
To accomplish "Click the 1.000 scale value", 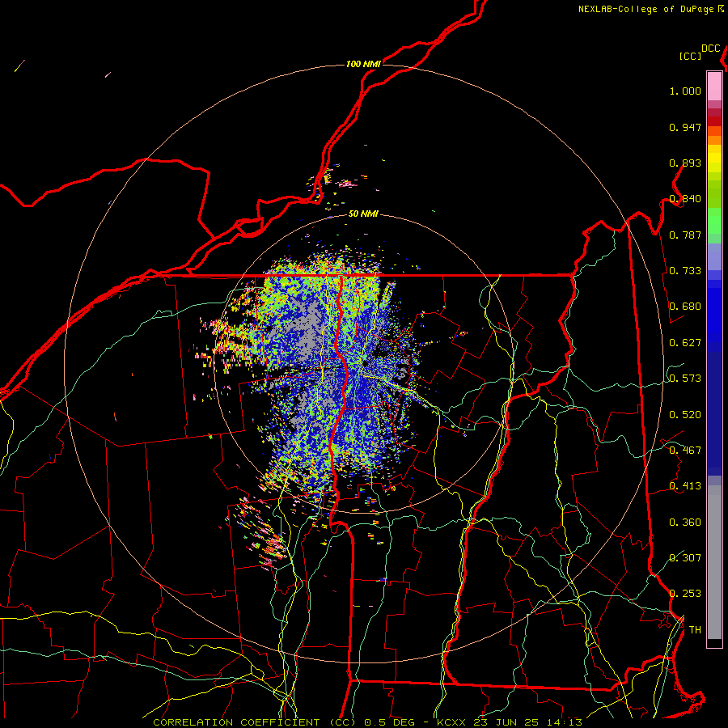I will click(685, 91).
